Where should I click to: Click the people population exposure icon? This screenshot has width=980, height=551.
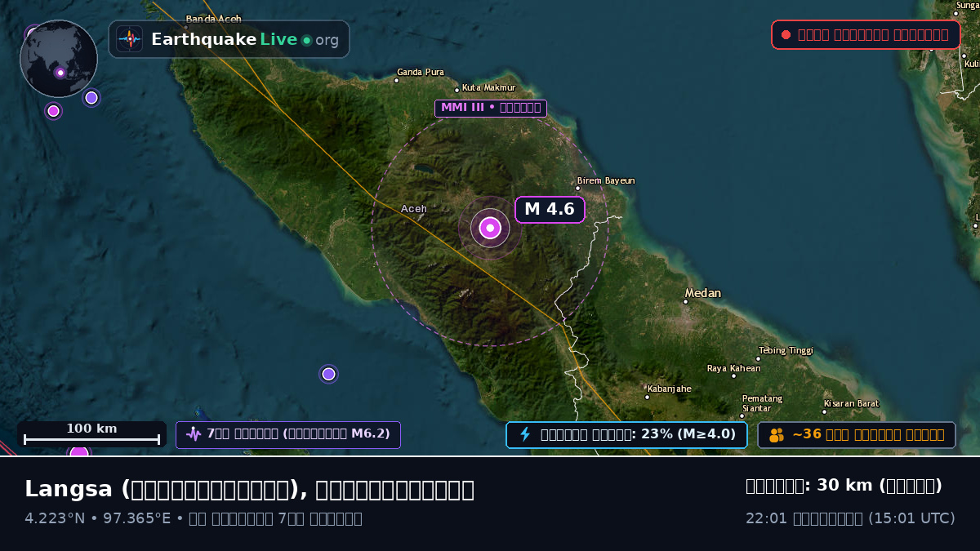coord(776,435)
